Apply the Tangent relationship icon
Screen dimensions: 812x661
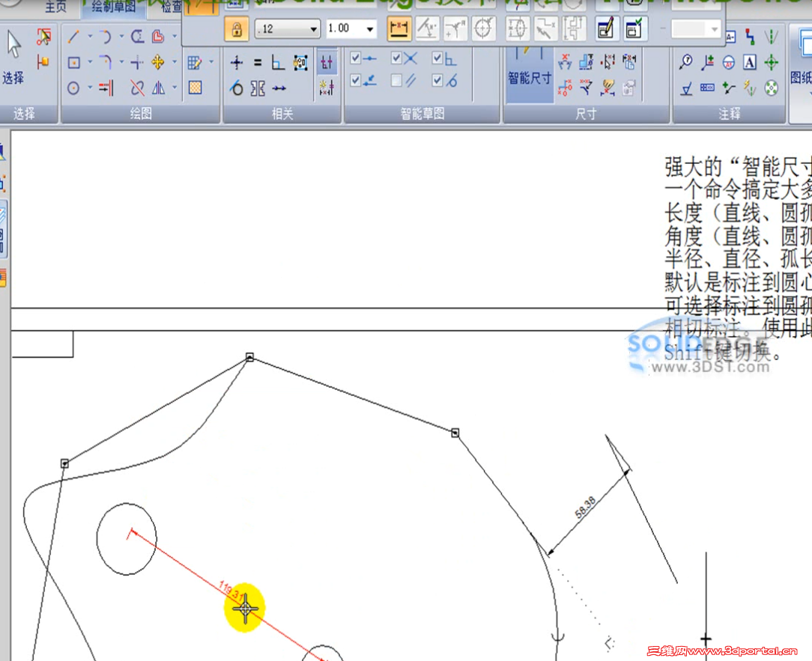click(x=237, y=88)
